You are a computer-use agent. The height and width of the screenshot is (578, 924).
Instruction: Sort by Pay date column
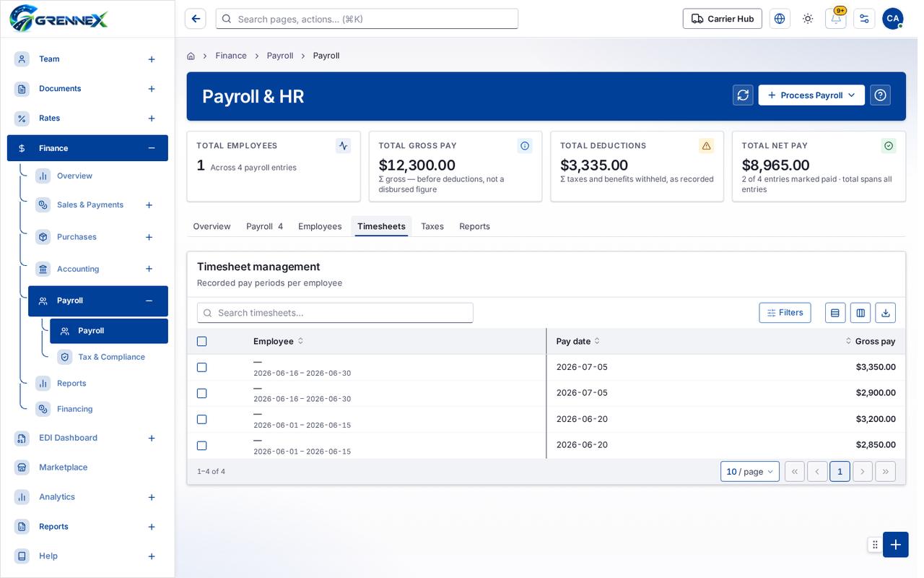(x=577, y=341)
